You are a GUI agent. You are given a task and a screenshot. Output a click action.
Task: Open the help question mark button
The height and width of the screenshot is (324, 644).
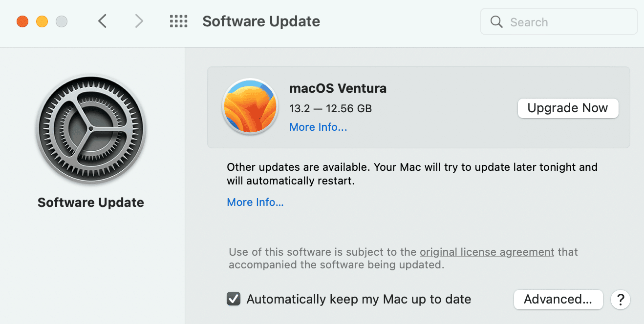click(x=620, y=299)
